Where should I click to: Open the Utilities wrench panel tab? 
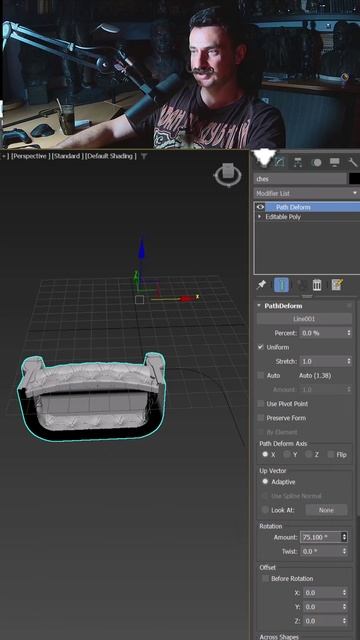pos(353,162)
